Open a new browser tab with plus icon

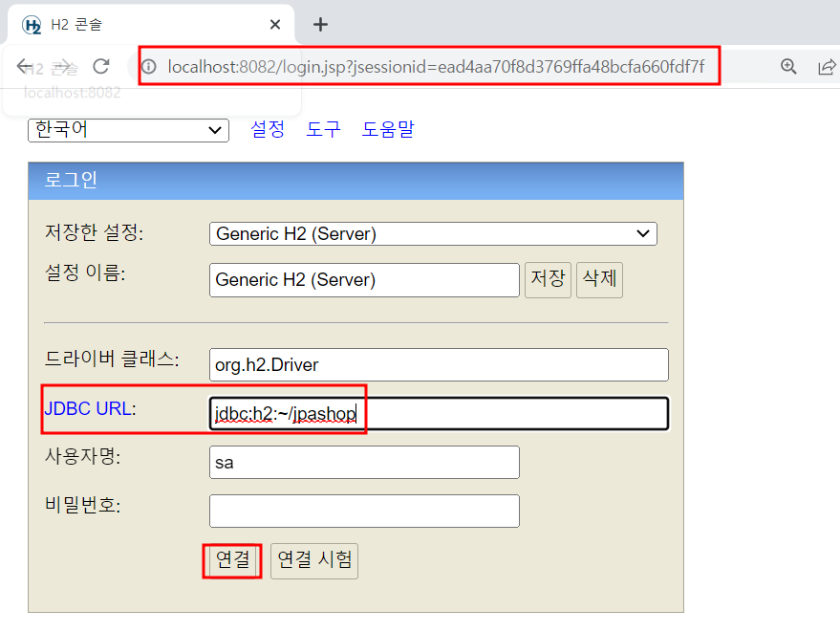(x=320, y=25)
